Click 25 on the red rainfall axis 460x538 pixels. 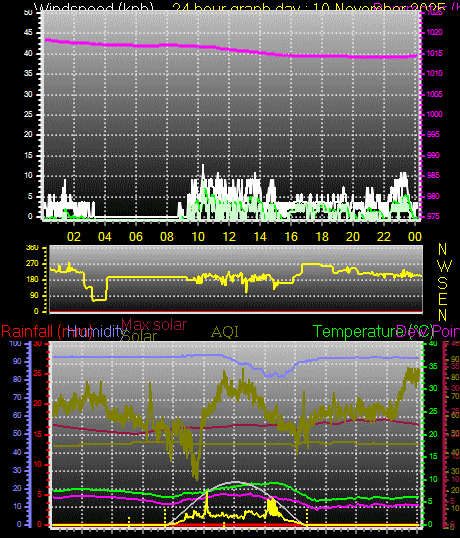pos(38,374)
